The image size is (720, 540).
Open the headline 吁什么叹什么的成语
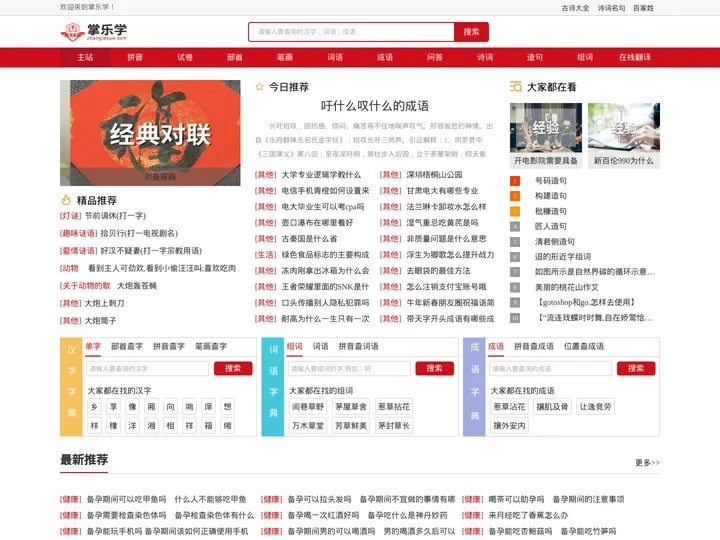click(375, 106)
